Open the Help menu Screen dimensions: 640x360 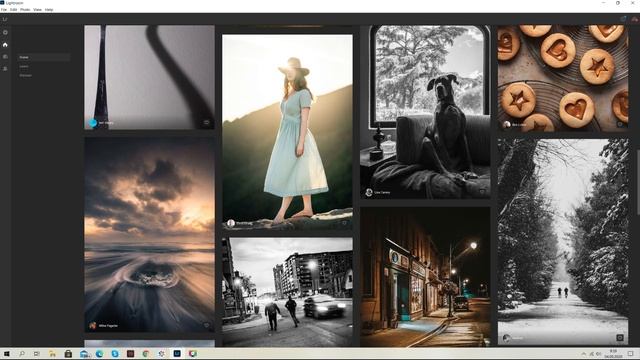(x=49, y=9)
